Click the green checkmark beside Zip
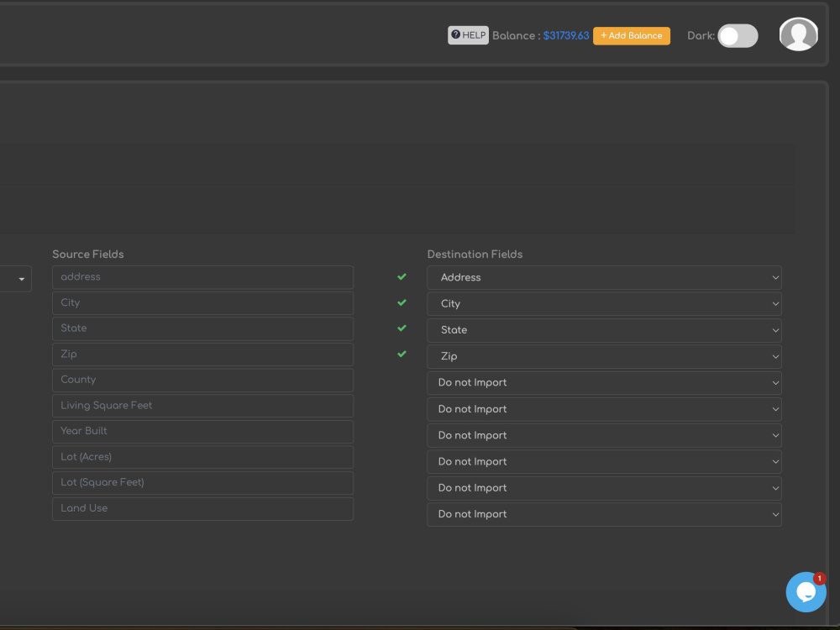Image resolution: width=840 pixels, height=630 pixels. 402,354
